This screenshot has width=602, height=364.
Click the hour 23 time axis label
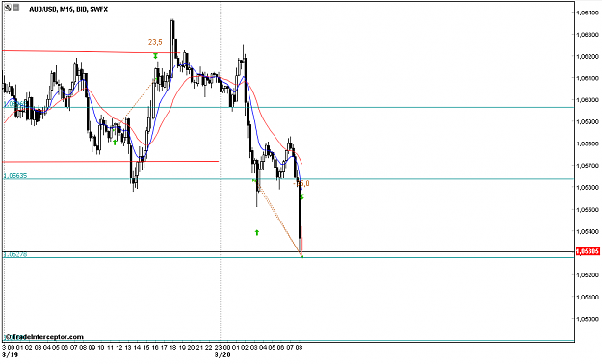(218, 348)
